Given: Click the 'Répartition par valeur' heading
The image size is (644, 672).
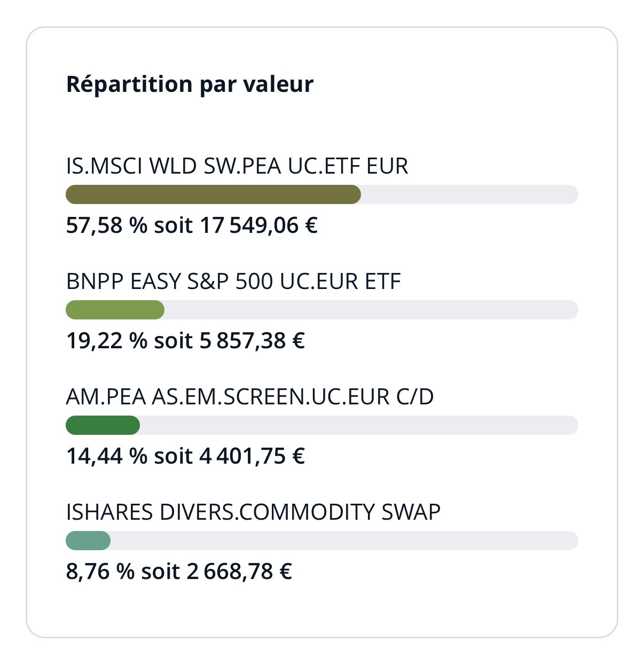Looking at the screenshot, I should pos(190,84).
